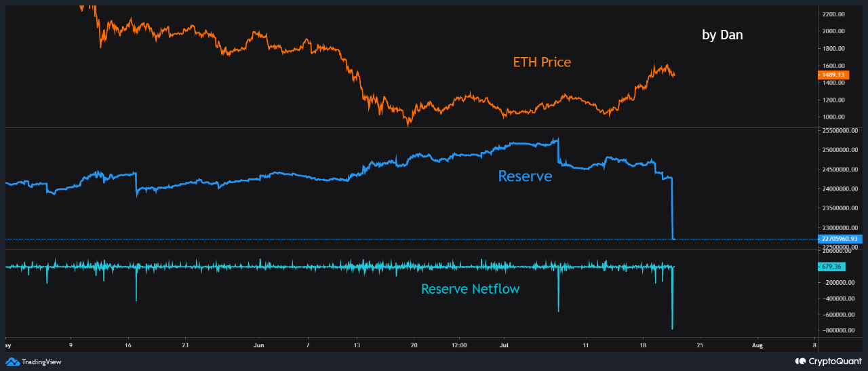Click the "by Dan" author text
The width and height of the screenshot is (868, 371).
coord(722,35)
